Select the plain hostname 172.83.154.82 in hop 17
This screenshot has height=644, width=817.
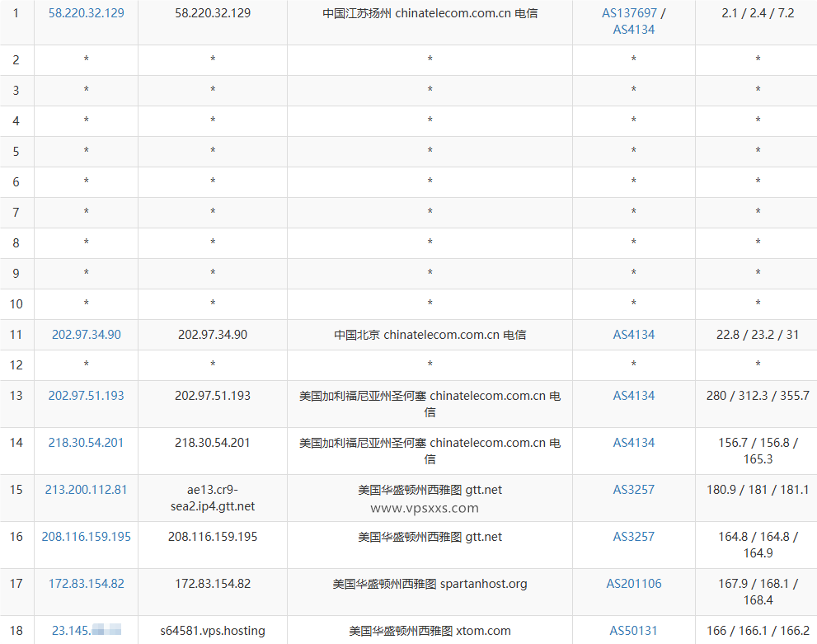coord(213,584)
